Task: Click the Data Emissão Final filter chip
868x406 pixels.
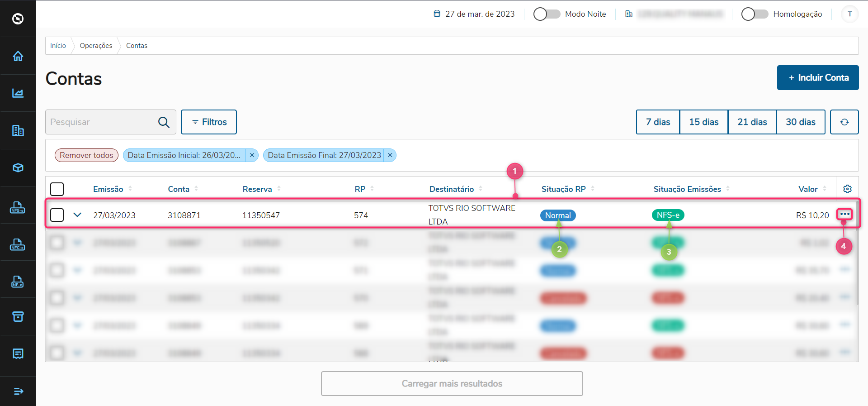Action: (325, 155)
